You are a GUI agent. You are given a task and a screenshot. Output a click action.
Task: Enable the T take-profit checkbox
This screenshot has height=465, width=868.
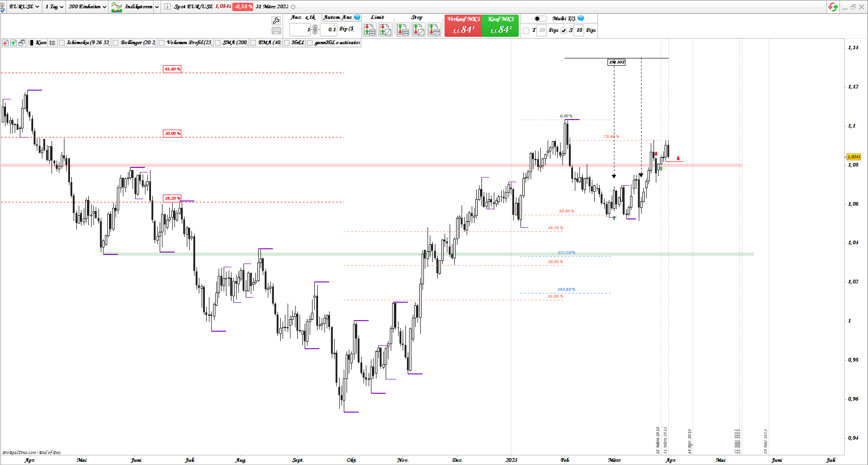(526, 30)
